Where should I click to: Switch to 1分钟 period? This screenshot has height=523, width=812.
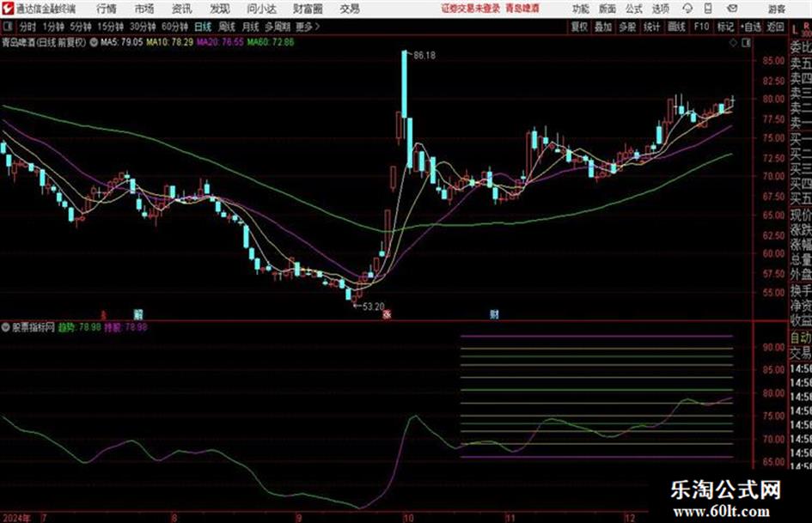click(x=52, y=27)
